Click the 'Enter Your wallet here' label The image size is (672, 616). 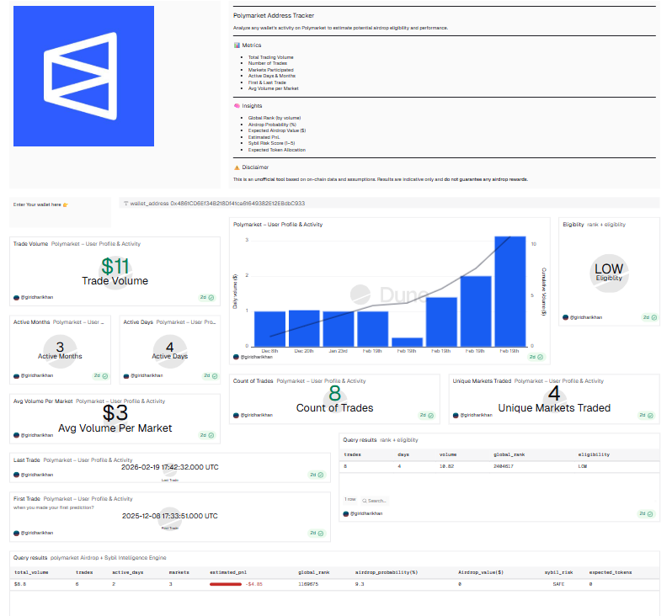pos(37,204)
